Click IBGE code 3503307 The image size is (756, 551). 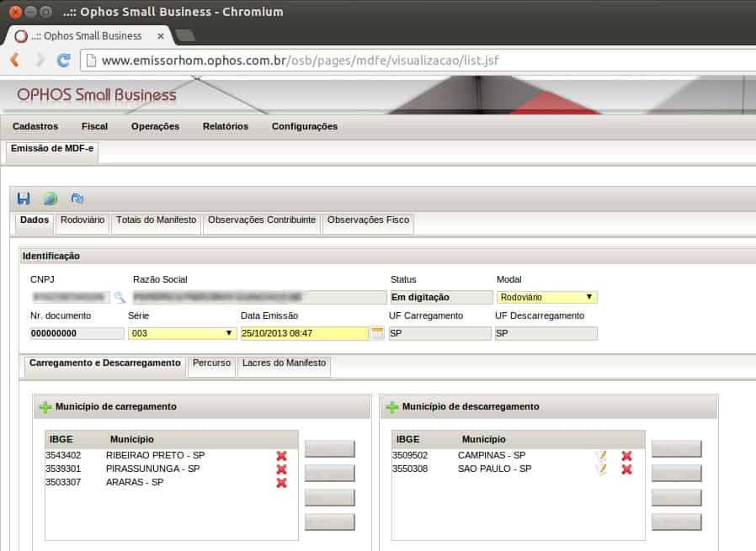(x=63, y=482)
